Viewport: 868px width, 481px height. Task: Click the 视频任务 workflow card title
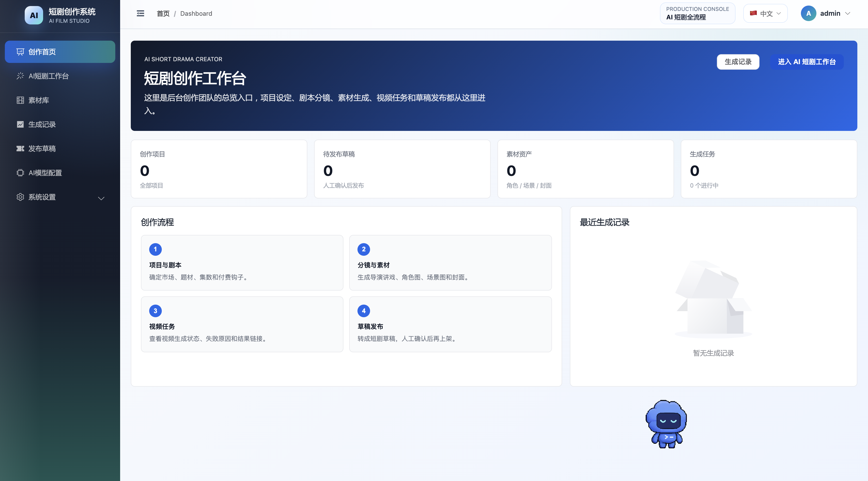tap(162, 327)
